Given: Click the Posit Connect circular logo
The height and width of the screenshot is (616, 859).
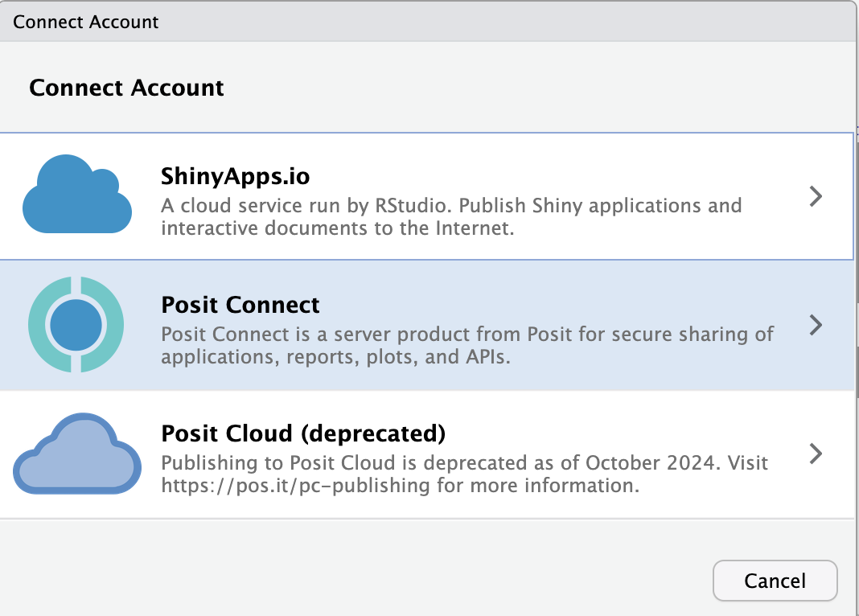Looking at the screenshot, I should click(76, 325).
